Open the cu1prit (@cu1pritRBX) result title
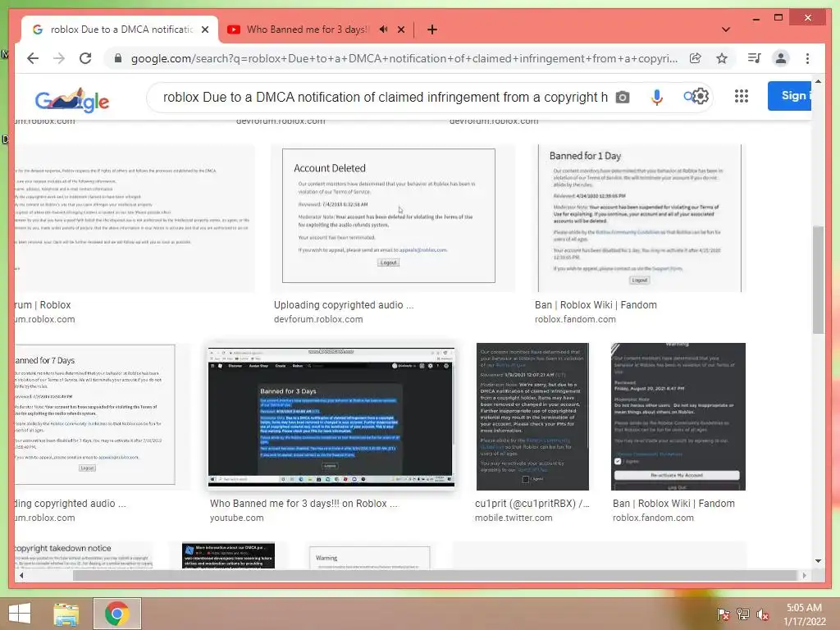The height and width of the screenshot is (630, 840). click(532, 504)
